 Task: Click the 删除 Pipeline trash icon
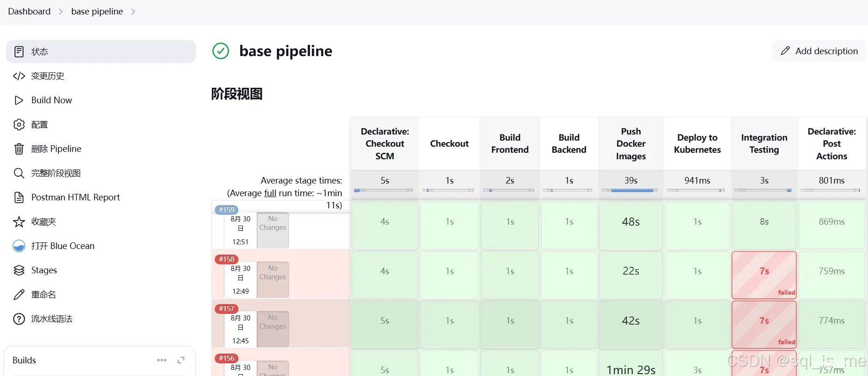click(x=19, y=149)
